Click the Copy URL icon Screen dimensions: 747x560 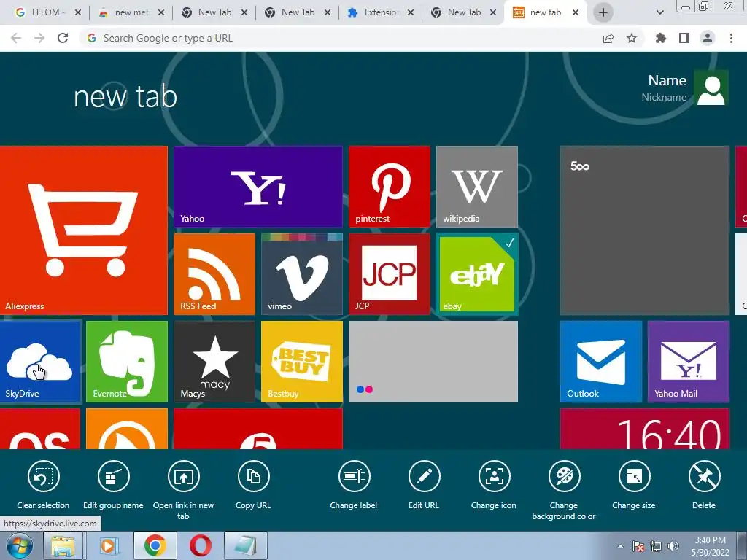(253, 476)
